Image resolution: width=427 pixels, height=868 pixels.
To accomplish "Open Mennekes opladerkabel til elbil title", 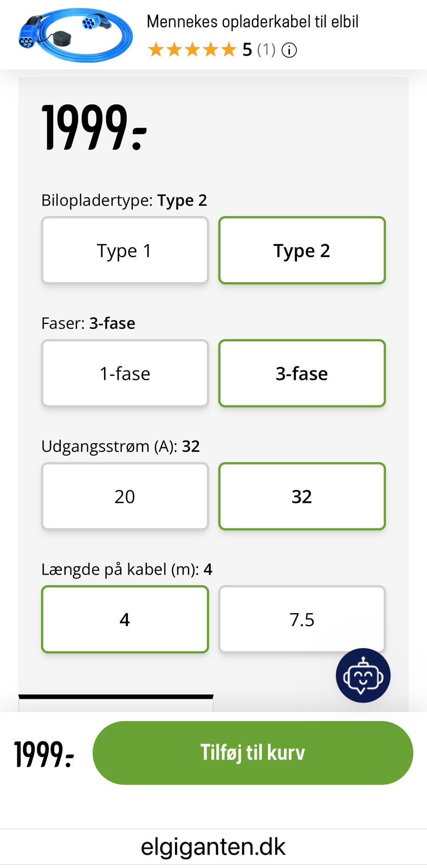I will (253, 22).
